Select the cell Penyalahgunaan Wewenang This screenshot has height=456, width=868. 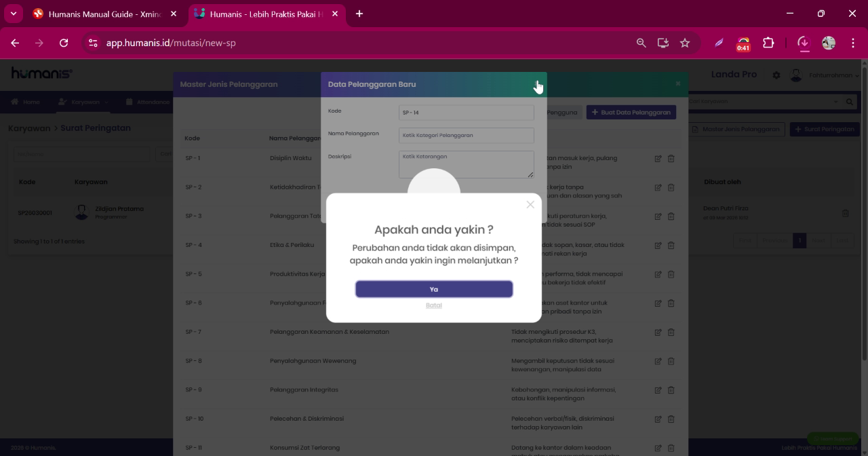pos(313,361)
